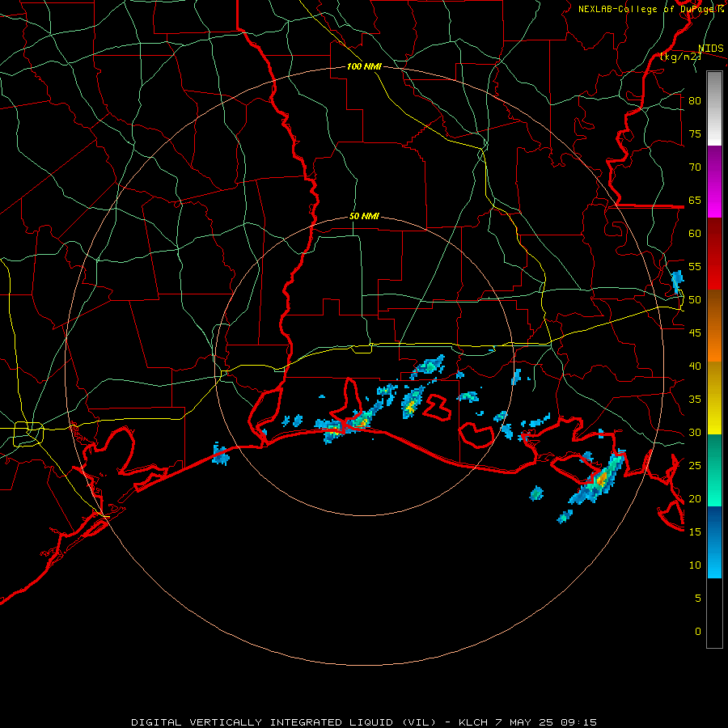
Task: Click the 70 value on the scale
Action: click(x=695, y=167)
